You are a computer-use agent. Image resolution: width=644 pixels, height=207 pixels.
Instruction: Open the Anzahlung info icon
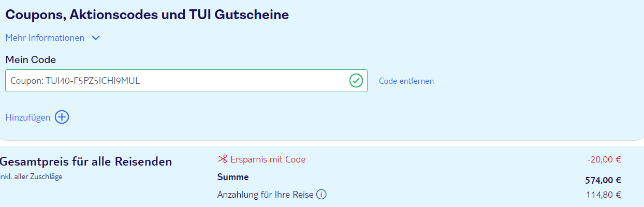(321, 195)
